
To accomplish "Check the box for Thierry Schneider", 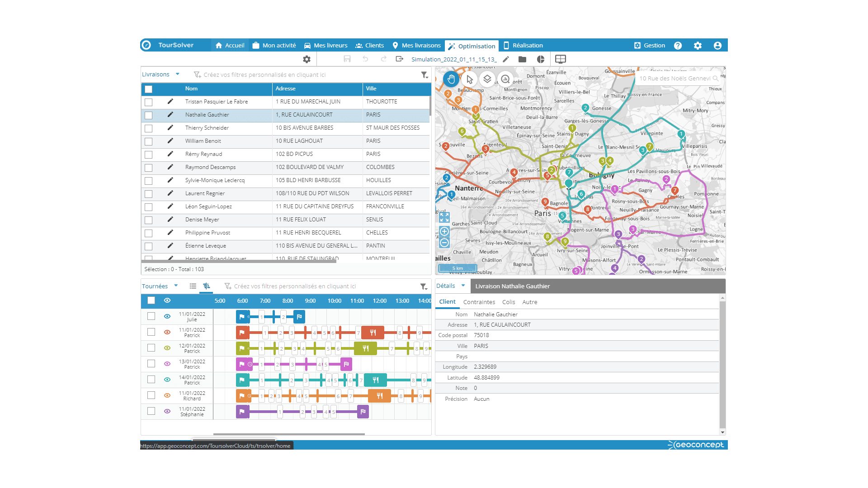I will (x=148, y=128).
